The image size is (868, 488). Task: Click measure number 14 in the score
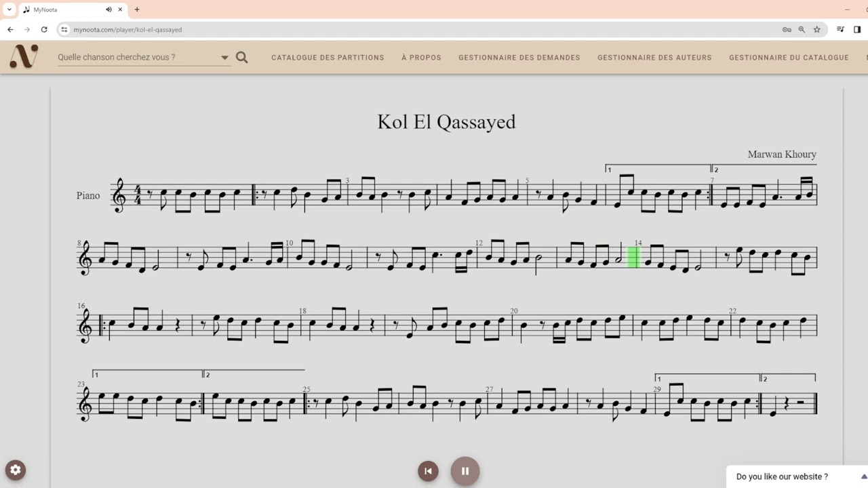click(x=638, y=243)
